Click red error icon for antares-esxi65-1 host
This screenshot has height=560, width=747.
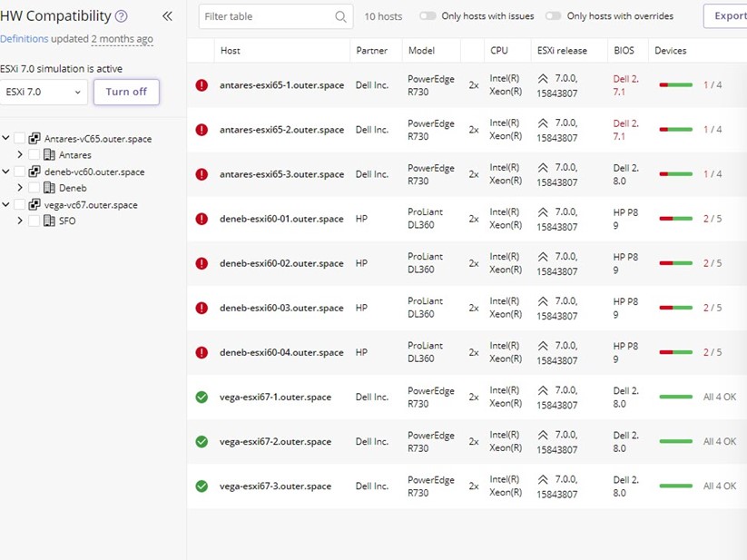click(x=201, y=85)
